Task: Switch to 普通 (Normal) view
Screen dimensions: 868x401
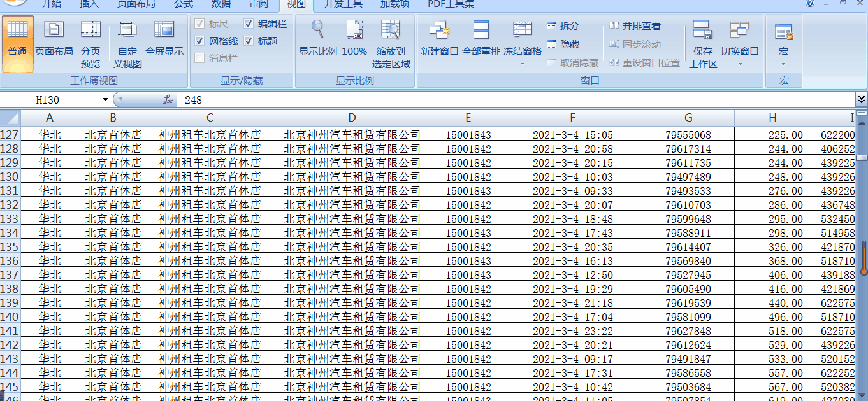Action: click(17, 45)
